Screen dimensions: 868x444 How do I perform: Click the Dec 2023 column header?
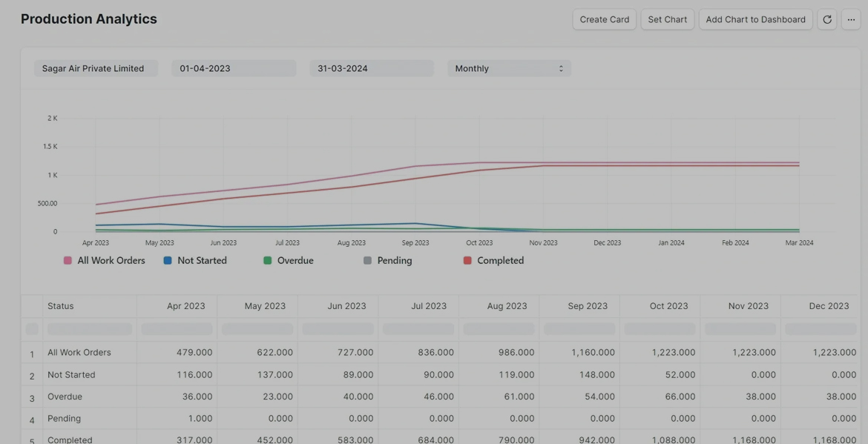[829, 305]
